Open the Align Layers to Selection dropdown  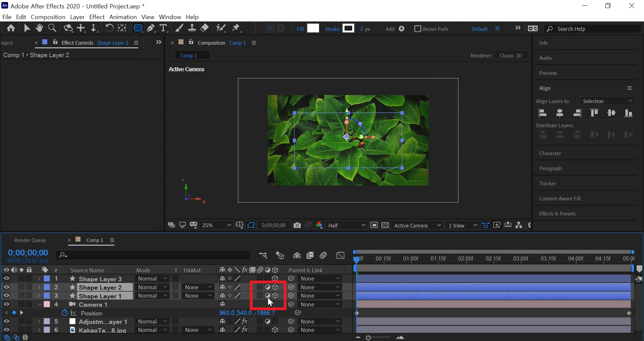(x=607, y=101)
